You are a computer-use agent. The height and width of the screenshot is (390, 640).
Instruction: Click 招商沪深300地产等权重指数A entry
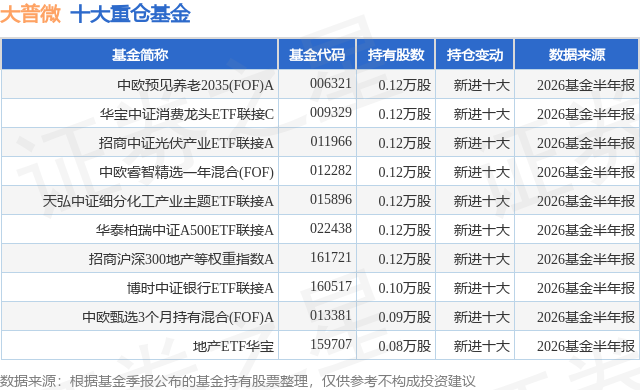tap(181, 259)
